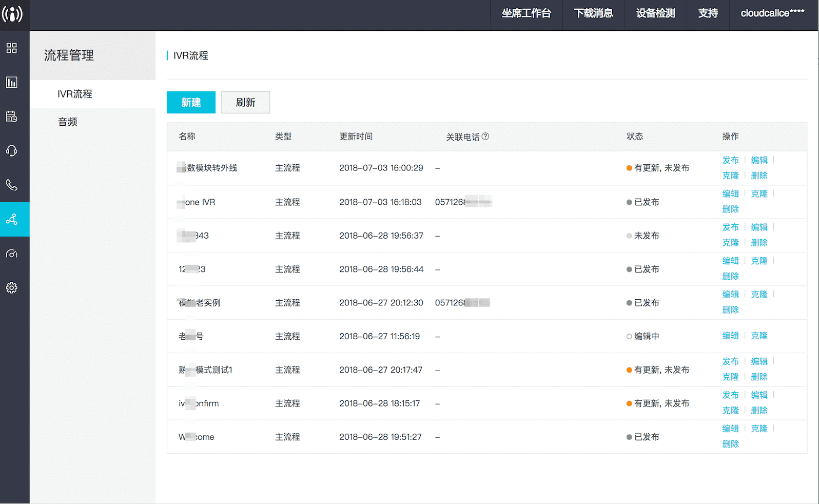Click 克隆 for the one IVR row
The height and width of the screenshot is (504, 819).
(759, 193)
